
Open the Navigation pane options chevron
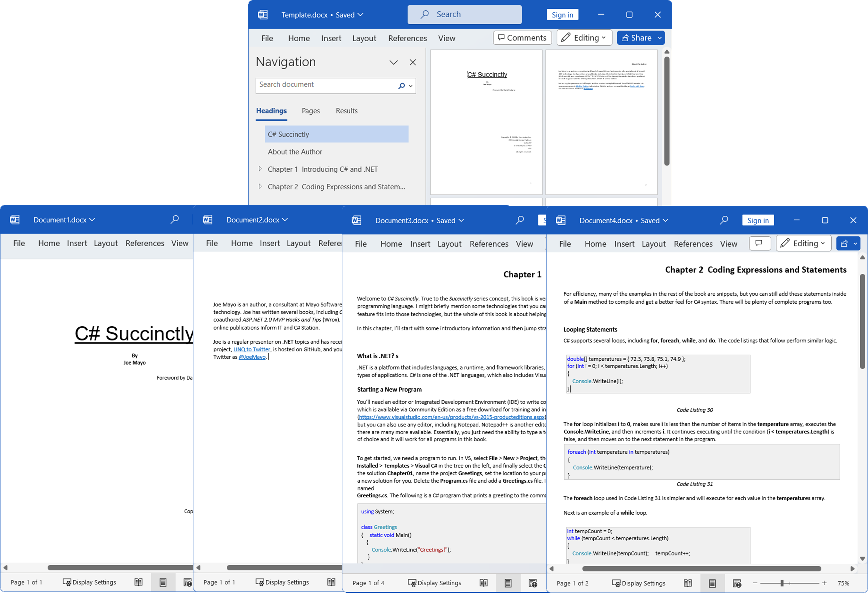pos(393,62)
